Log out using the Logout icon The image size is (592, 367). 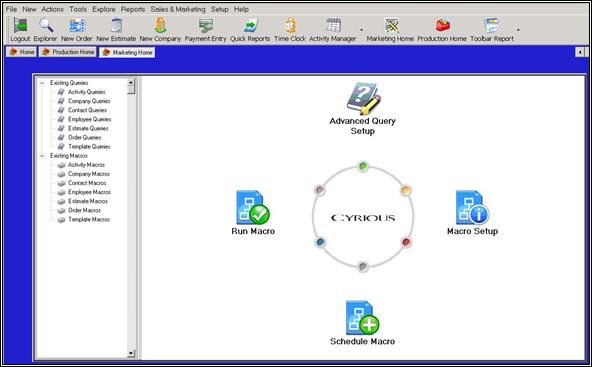pyautogui.click(x=20, y=30)
